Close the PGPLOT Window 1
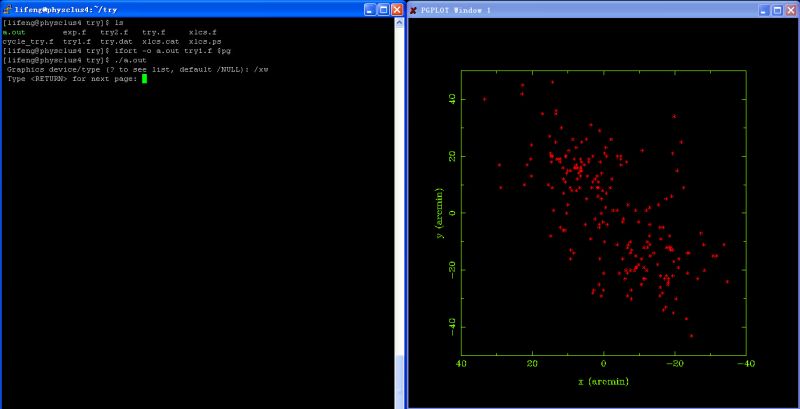 tap(790, 10)
